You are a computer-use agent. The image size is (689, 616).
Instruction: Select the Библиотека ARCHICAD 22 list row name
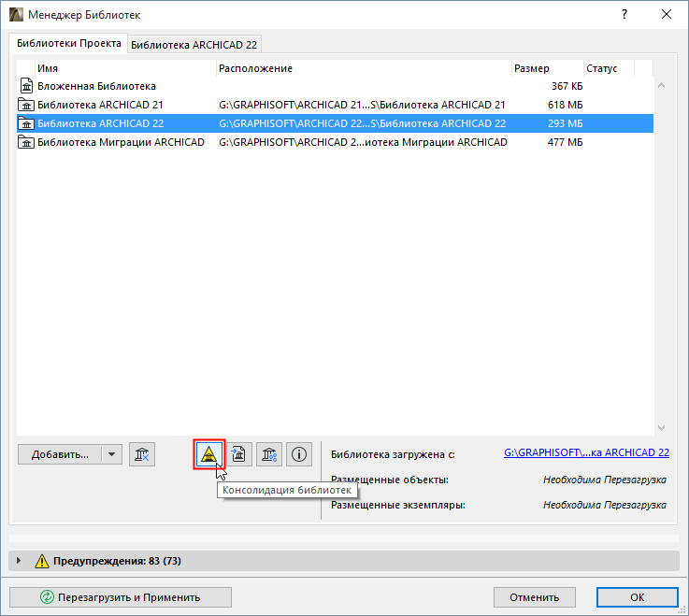click(101, 124)
